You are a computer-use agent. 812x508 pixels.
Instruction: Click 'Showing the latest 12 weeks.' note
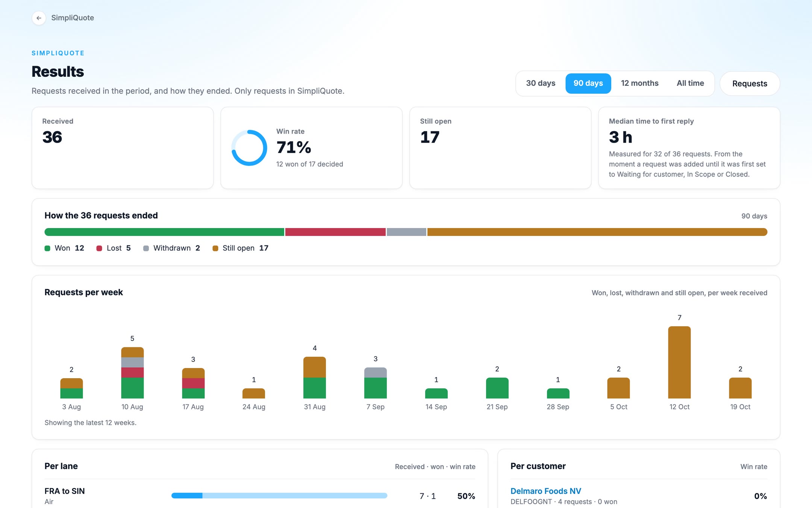click(x=91, y=423)
